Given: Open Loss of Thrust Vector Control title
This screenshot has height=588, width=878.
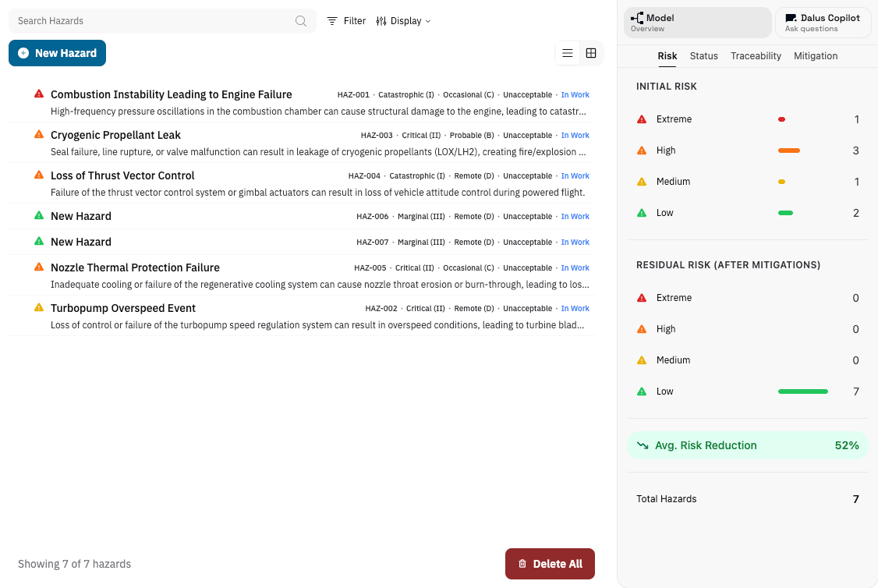Looking at the screenshot, I should (122, 175).
